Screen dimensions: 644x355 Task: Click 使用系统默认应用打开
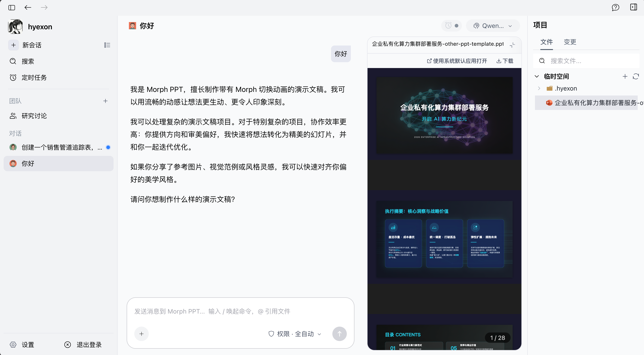(457, 61)
